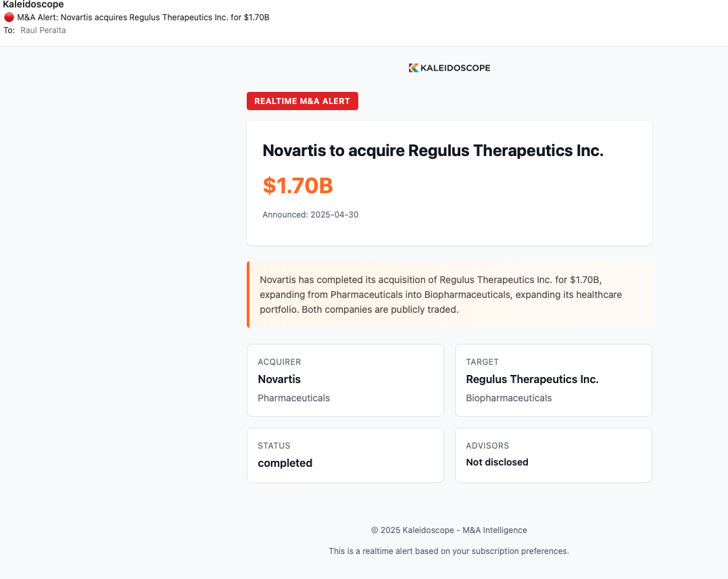
Task: Click the colorful Kaleidoscope K logo icon
Action: (x=412, y=68)
